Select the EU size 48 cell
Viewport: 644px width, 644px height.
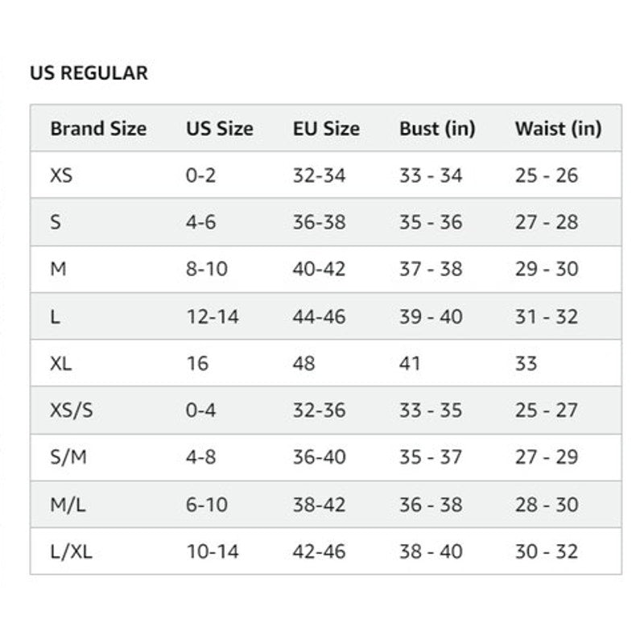click(x=304, y=363)
